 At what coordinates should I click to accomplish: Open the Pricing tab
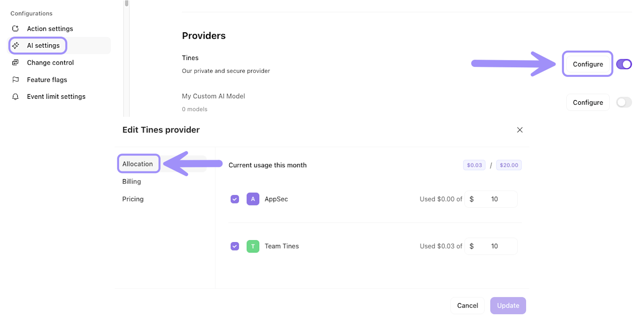click(x=133, y=199)
